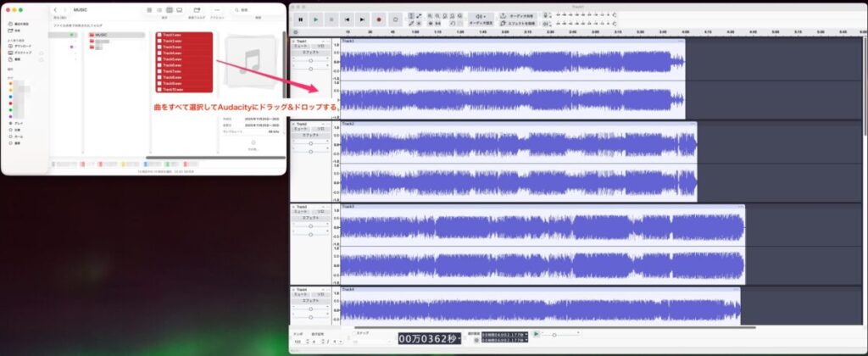
Task: Click the Track1 gain slider knob
Action: (311, 59)
